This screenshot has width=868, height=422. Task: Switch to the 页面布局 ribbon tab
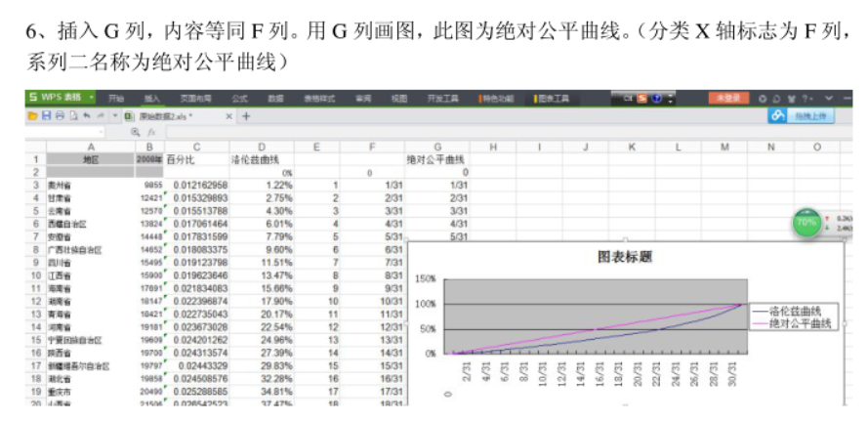[196, 99]
